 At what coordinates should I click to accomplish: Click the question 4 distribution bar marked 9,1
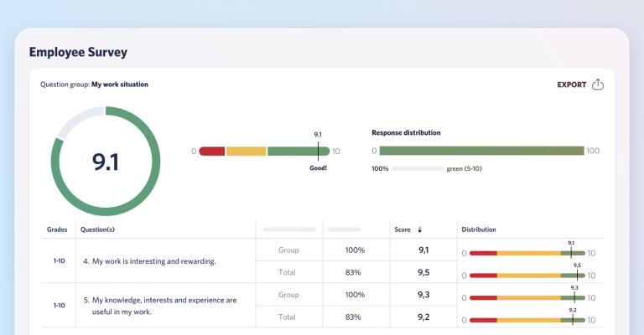tap(527, 254)
